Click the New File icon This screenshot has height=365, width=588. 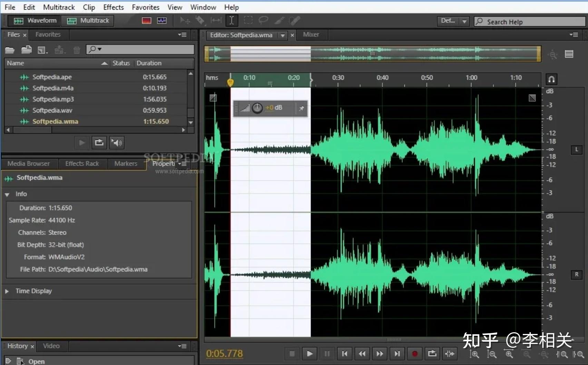pos(42,50)
